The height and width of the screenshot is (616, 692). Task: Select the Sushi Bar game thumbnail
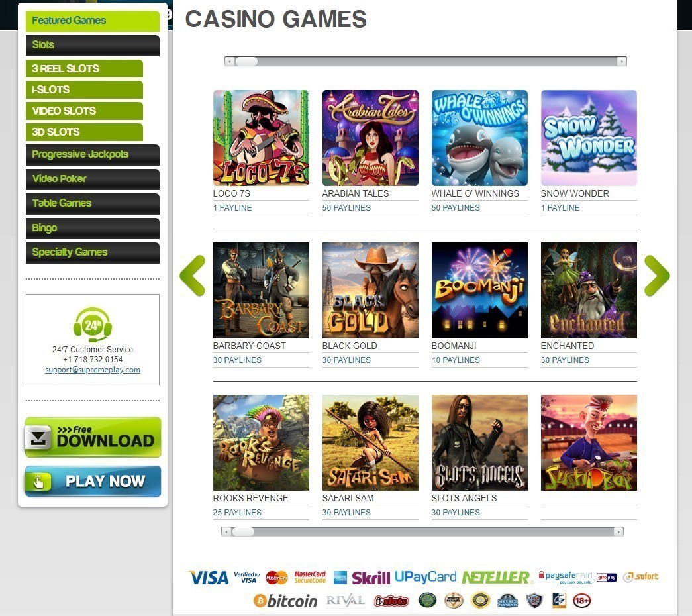tap(589, 442)
